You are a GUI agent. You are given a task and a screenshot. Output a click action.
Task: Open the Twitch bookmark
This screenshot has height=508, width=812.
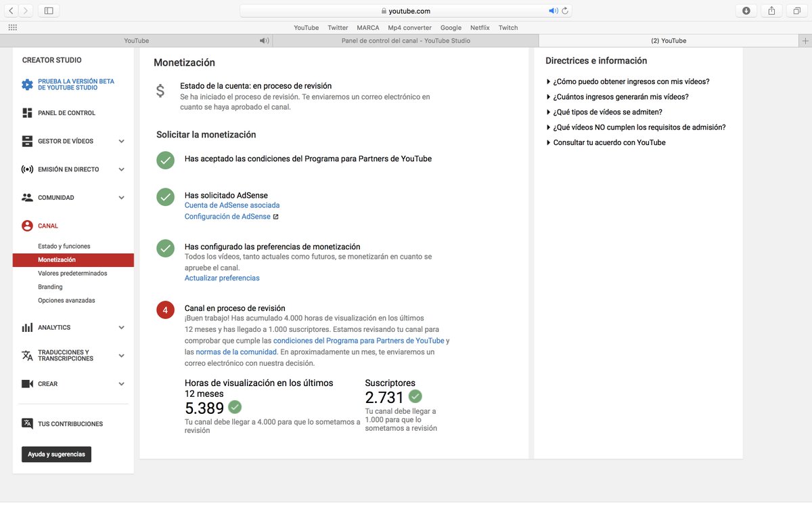click(x=508, y=28)
